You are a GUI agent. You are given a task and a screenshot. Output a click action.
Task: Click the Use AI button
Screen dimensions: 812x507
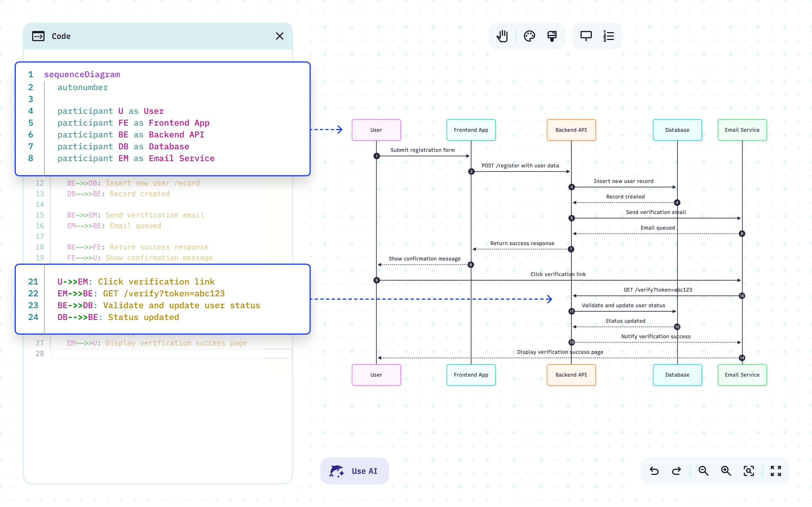(x=354, y=471)
